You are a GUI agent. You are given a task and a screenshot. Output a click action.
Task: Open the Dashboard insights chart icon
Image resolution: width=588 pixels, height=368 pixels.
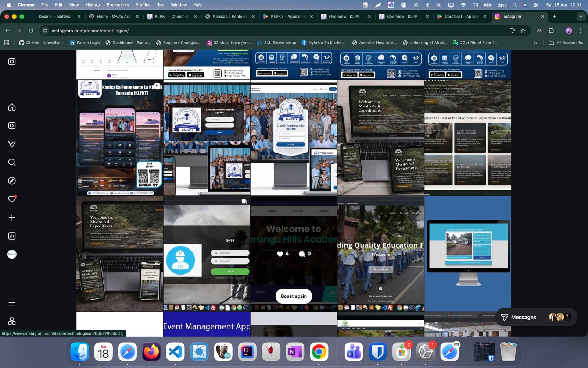[x=12, y=236]
